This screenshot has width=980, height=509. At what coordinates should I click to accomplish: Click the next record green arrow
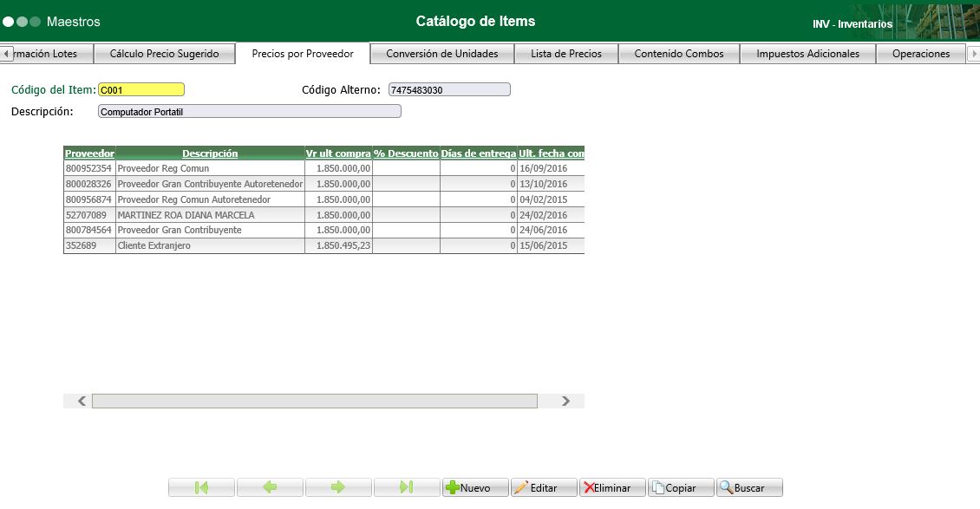(337, 486)
